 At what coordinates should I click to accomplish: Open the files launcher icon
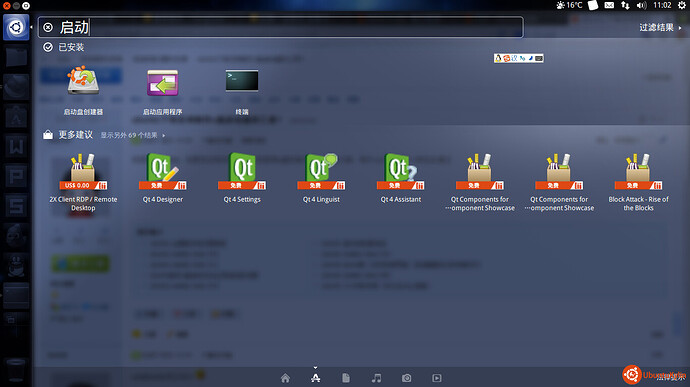[16, 57]
